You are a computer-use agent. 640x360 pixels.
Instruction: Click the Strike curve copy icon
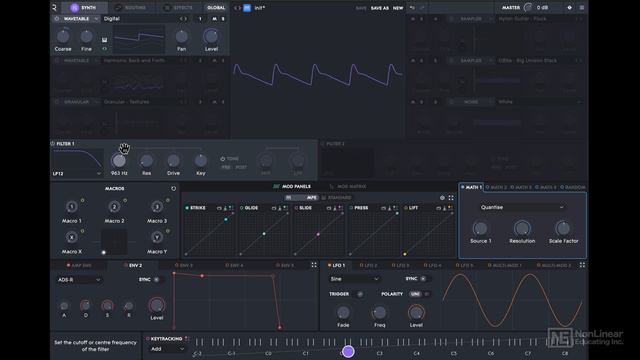(x=219, y=208)
